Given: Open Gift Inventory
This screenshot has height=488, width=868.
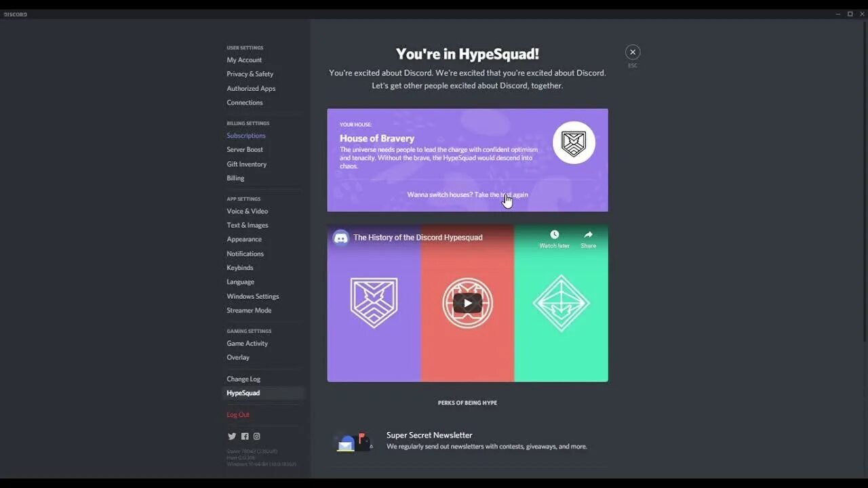Looking at the screenshot, I should tap(246, 164).
